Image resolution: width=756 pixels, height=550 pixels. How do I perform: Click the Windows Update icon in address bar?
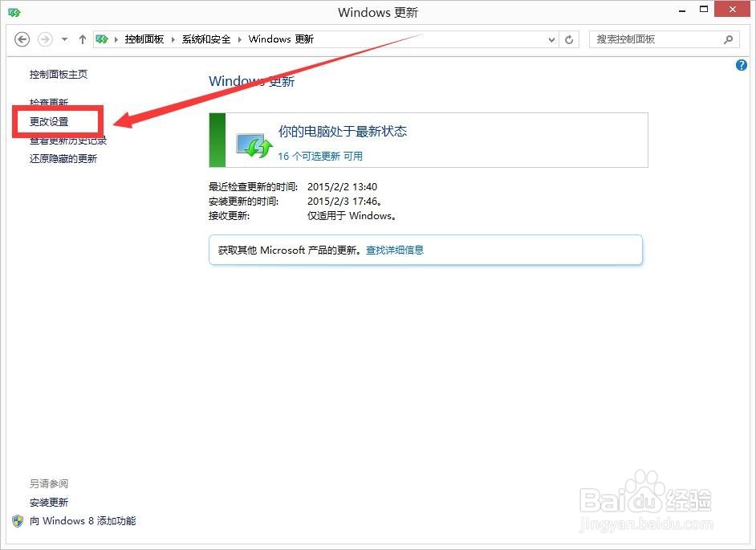tap(102, 39)
